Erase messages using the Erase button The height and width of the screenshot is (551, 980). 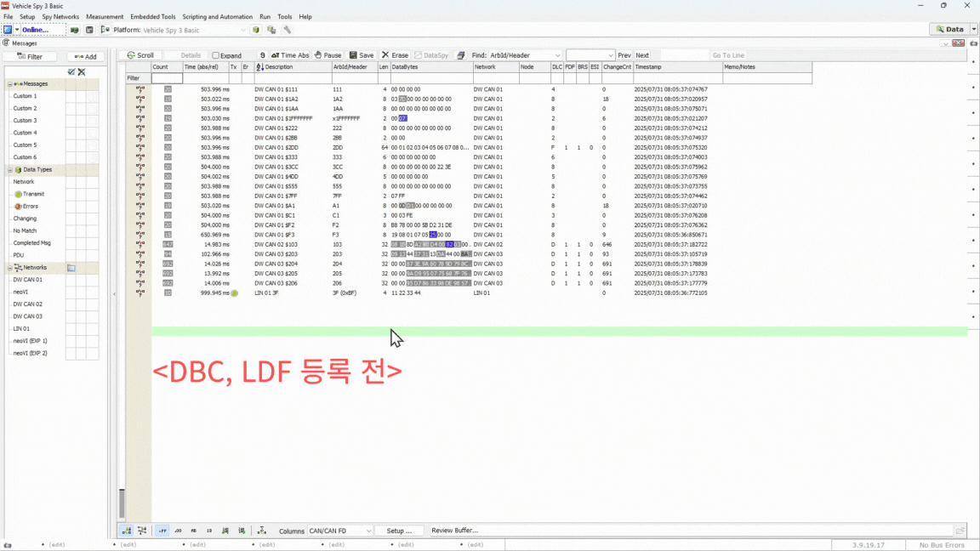pyautogui.click(x=395, y=55)
